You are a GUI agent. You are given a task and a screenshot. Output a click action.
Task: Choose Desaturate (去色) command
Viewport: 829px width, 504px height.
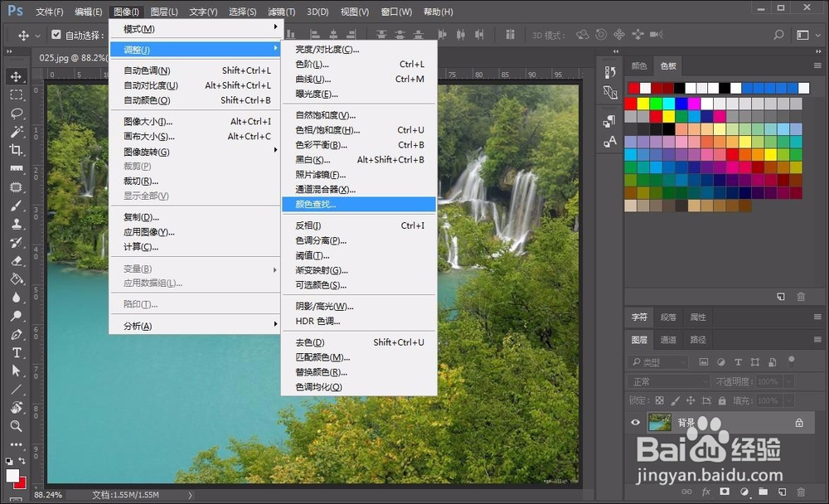(x=359, y=342)
